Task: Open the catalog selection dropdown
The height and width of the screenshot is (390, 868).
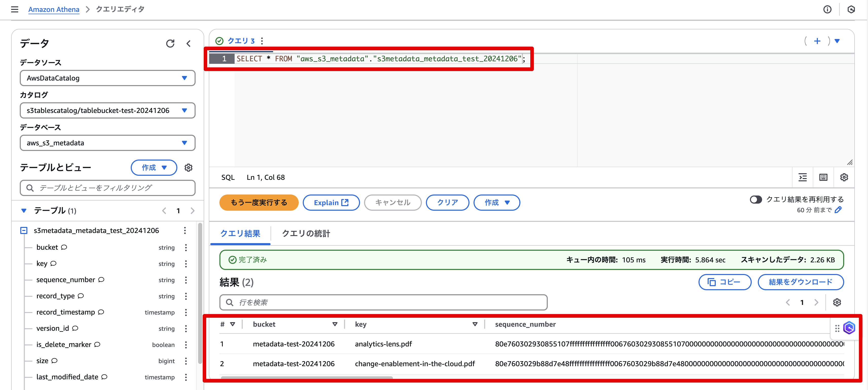Action: click(107, 110)
